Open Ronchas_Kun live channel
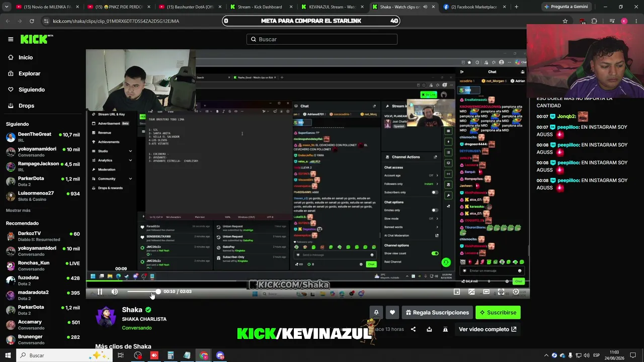 click(43, 265)
